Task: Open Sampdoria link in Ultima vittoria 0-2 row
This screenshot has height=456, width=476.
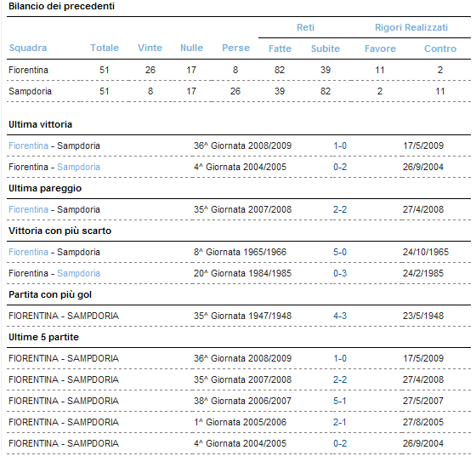Action: (x=78, y=167)
